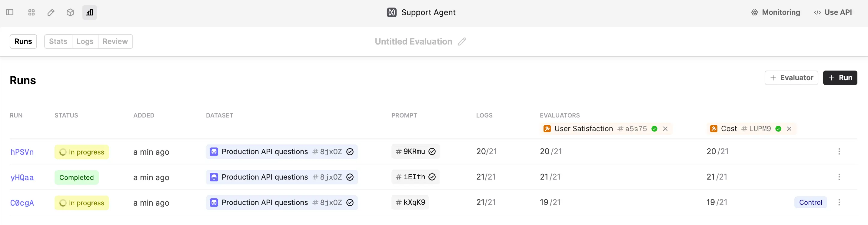Toggle the Control label on run C0cgA
Screen dimensions: 868x225
[x=810, y=202]
